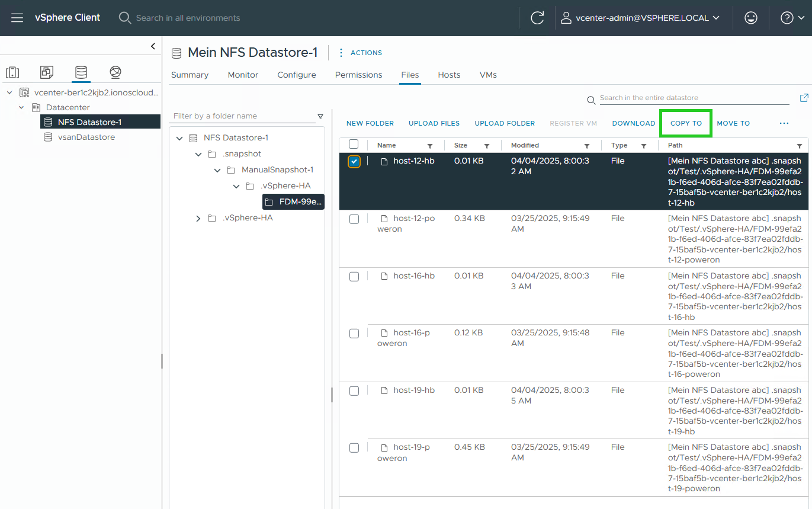Check the host-16-poweron row checkbox

pyautogui.click(x=354, y=334)
